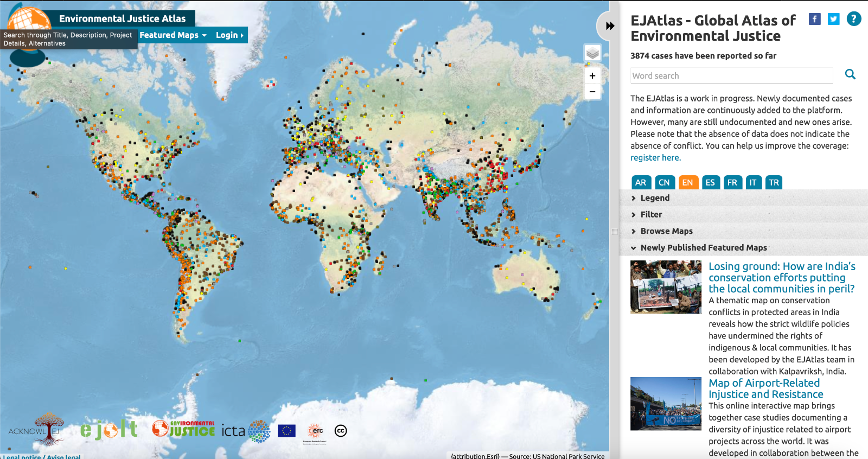Collapse the sidebar with the double-arrow button
The width and height of the screenshot is (868, 459).
[610, 25]
